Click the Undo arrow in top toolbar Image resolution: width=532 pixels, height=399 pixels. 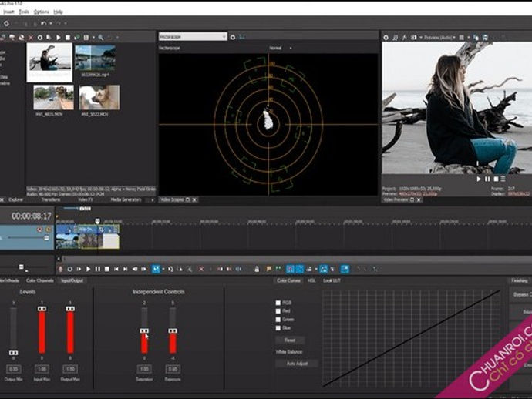pos(43,23)
